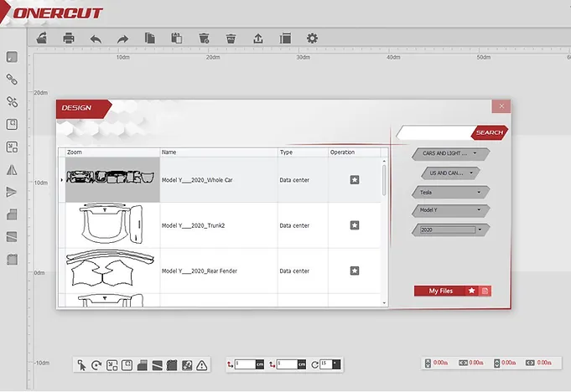Screen dimensions: 571x392
Task: Open settings gear in top toolbar
Action: coord(312,39)
